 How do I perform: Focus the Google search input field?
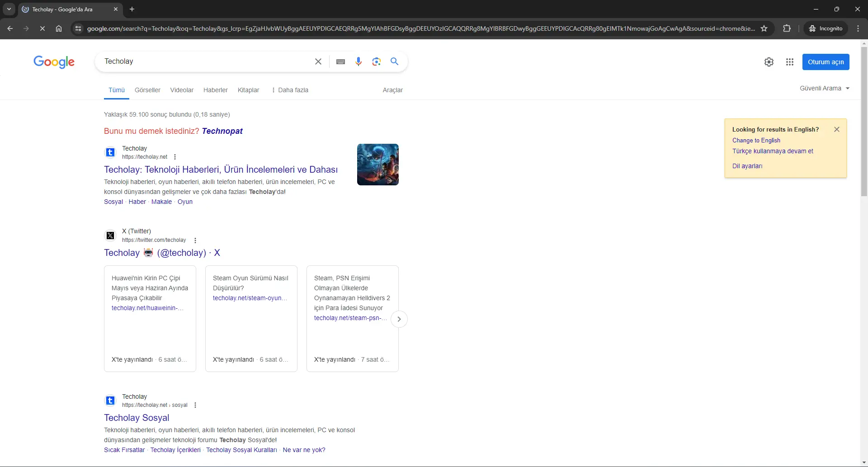tap(206, 61)
